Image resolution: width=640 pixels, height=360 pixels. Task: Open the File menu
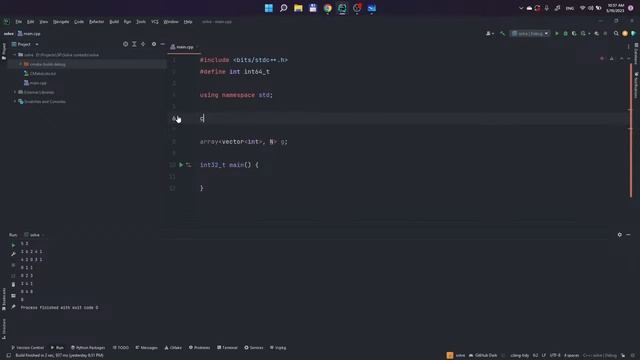tap(18, 22)
